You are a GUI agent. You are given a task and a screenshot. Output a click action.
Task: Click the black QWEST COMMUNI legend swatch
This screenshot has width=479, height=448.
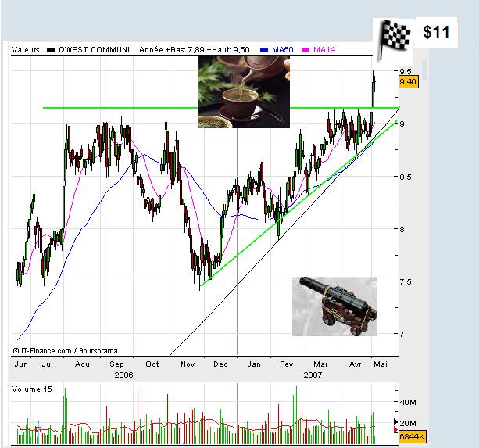51,50
